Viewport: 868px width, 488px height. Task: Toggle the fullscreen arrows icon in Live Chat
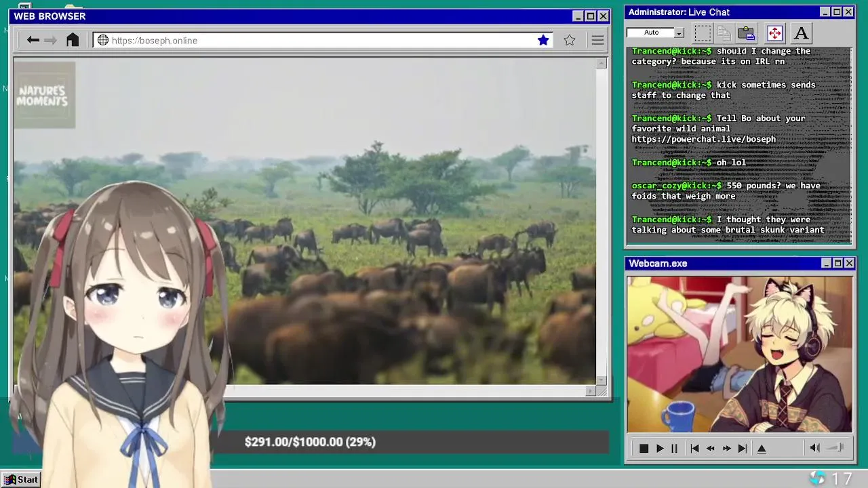point(774,33)
